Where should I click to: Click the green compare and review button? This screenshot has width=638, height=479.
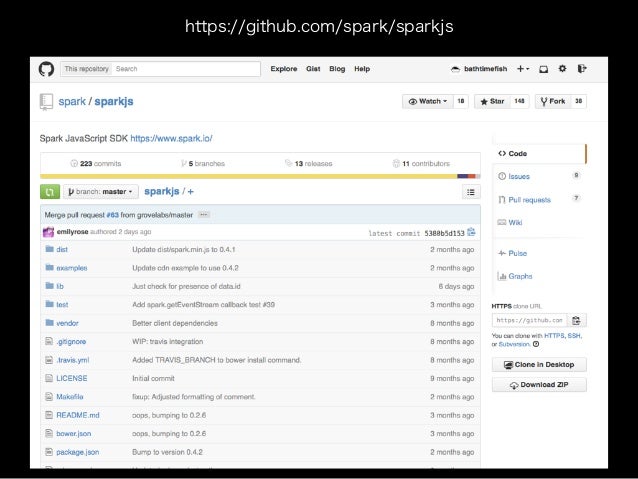[x=50, y=192]
